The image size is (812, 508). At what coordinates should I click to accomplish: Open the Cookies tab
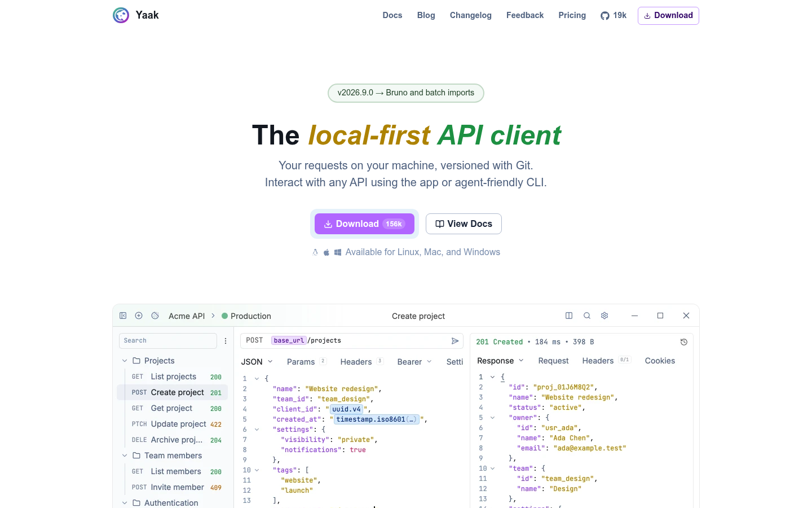click(x=660, y=361)
